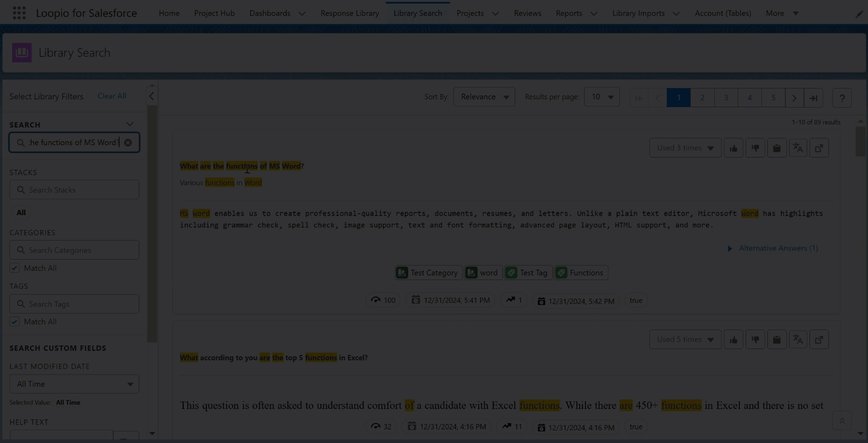
Task: Open the More navigation menu
Action: (x=782, y=13)
